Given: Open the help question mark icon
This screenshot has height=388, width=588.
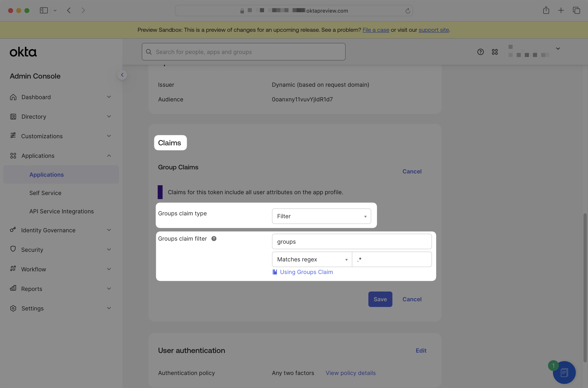Looking at the screenshot, I should (x=480, y=52).
